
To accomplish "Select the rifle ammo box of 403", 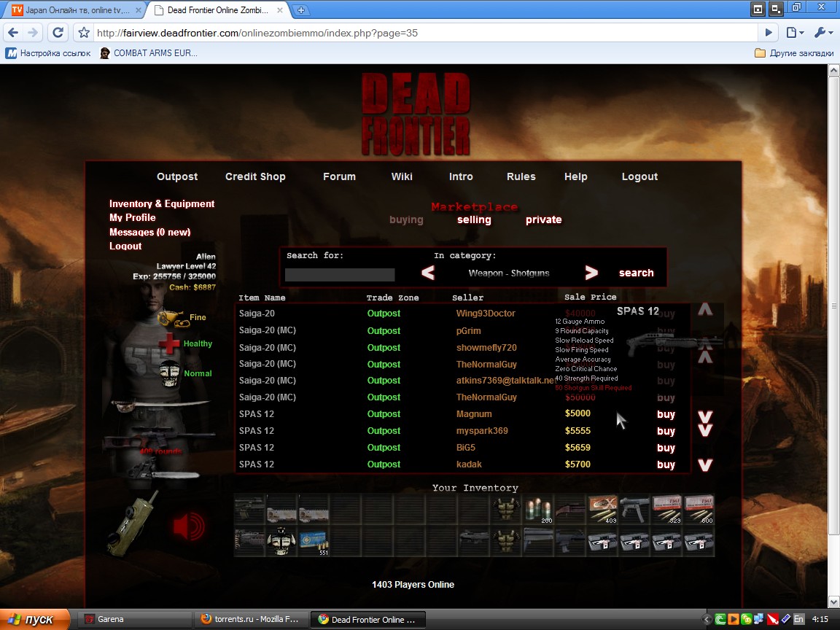I will click(602, 510).
